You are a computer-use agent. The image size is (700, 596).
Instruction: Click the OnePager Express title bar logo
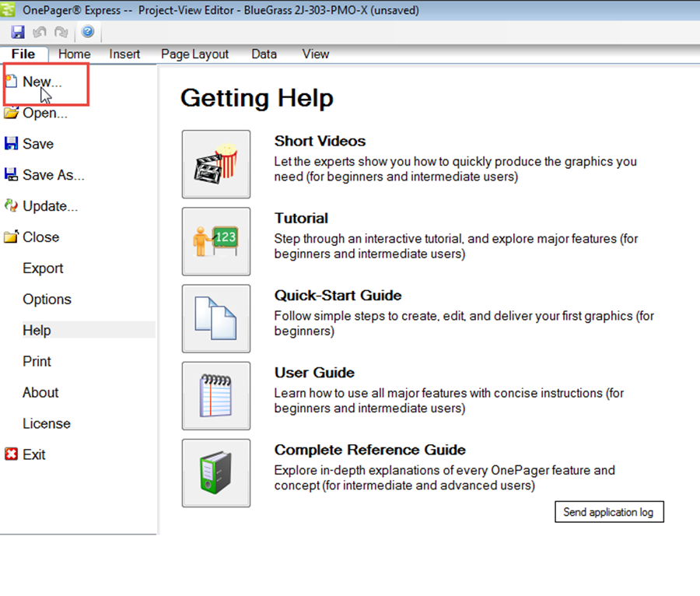click(9, 9)
